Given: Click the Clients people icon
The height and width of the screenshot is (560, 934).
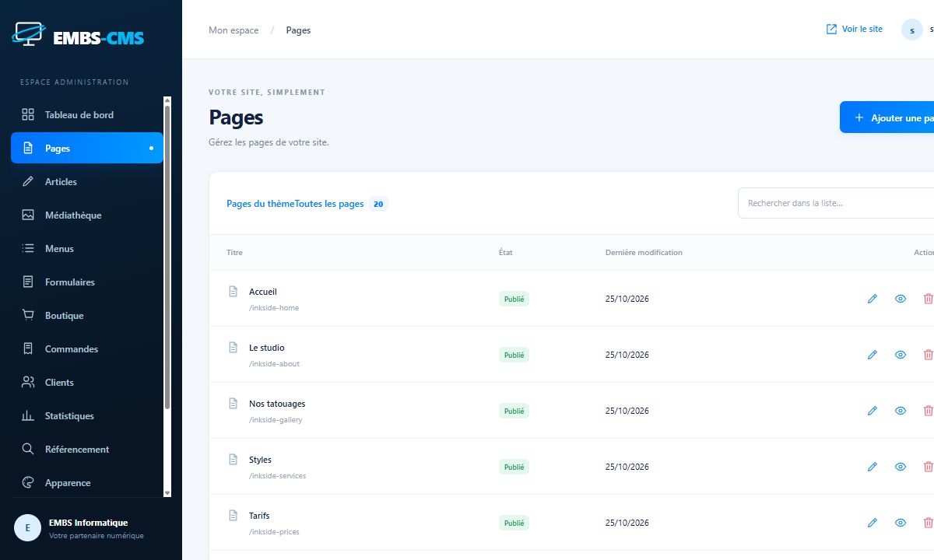Looking at the screenshot, I should [x=28, y=382].
